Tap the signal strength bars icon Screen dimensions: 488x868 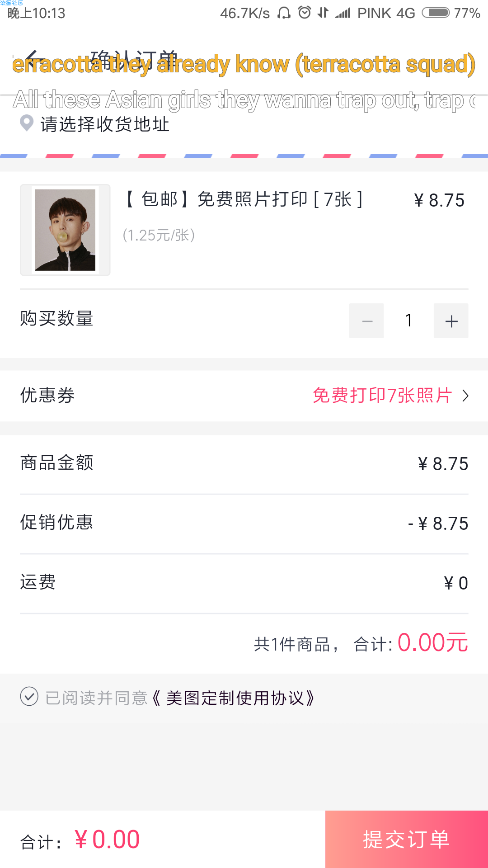[343, 13]
